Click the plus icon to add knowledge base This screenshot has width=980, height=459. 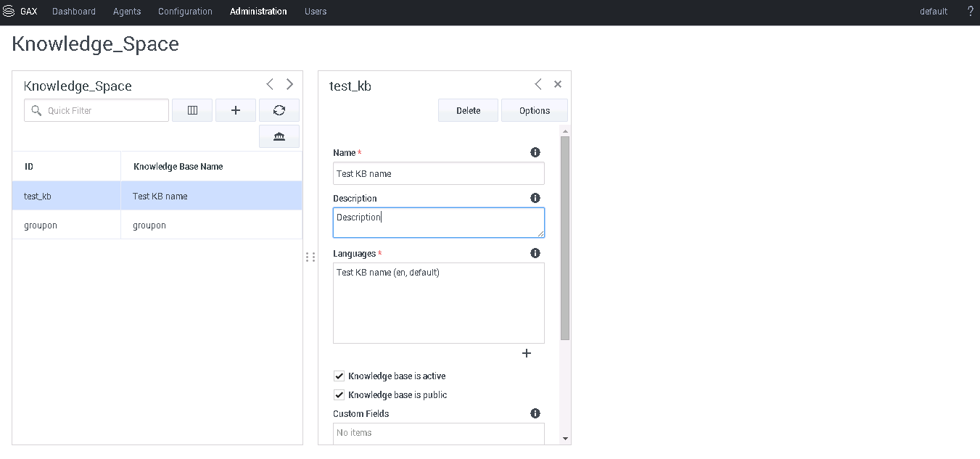236,110
